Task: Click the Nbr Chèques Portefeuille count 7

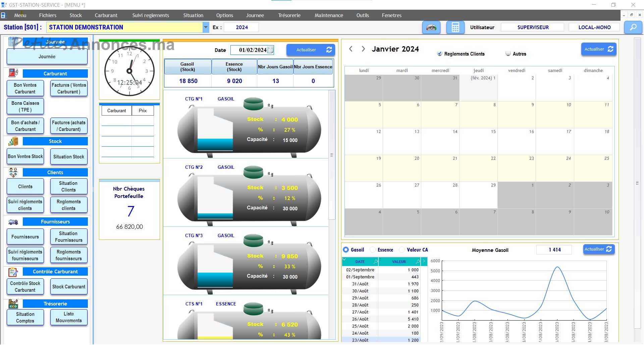Action: pyautogui.click(x=130, y=211)
